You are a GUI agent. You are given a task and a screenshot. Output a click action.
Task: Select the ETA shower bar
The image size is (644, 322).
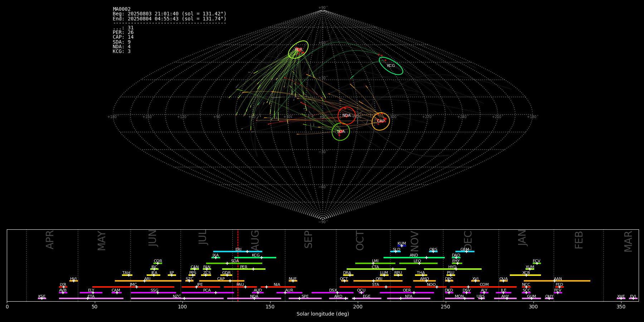[x=91, y=298]
